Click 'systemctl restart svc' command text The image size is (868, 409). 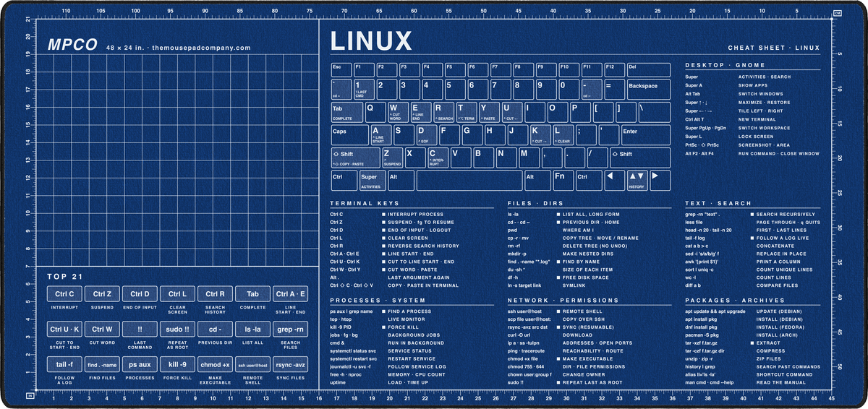point(353,358)
